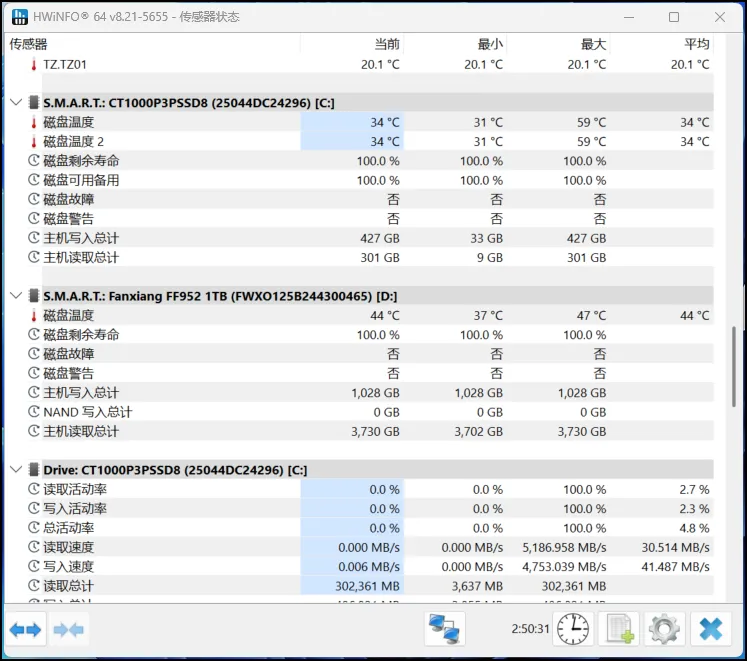Click the clock icon beside 读取活动率
747x661 pixels.
34,489
